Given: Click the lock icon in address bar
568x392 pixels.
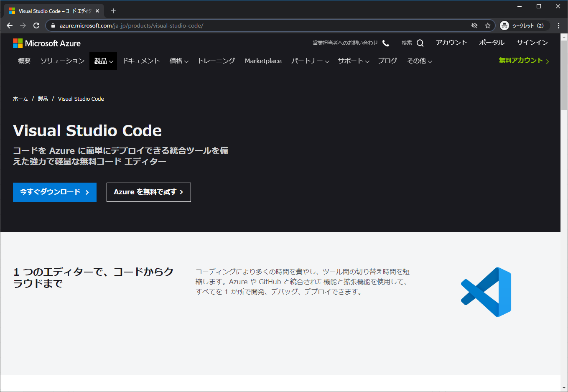Looking at the screenshot, I should pyautogui.click(x=53, y=25).
